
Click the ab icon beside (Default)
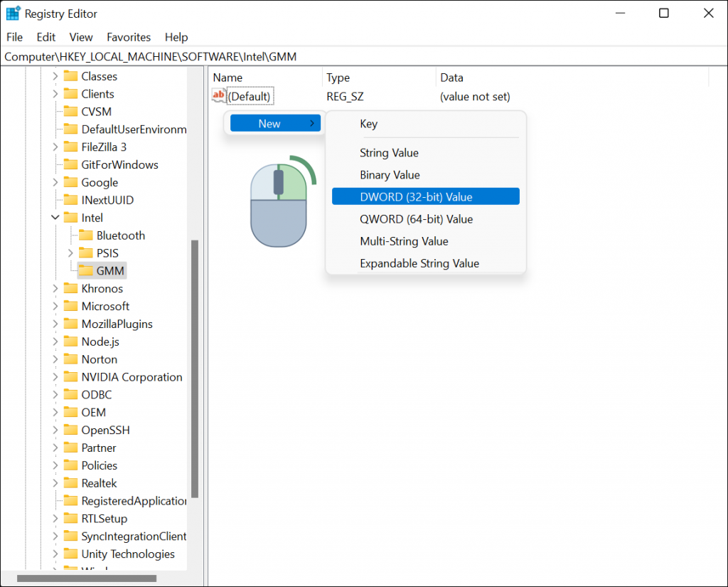click(x=218, y=95)
